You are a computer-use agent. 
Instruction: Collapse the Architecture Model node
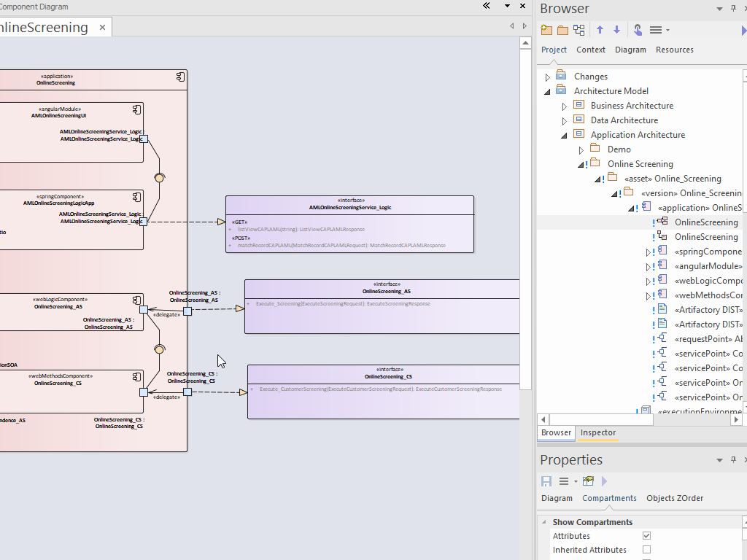547,91
